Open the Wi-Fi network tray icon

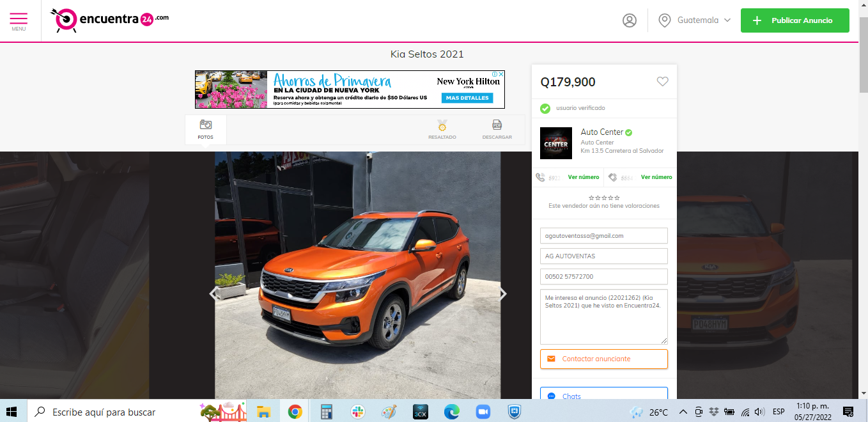[x=745, y=412]
